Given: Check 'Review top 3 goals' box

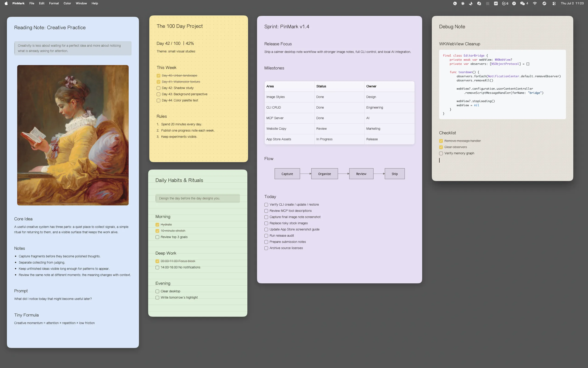Looking at the screenshot, I should (157, 237).
